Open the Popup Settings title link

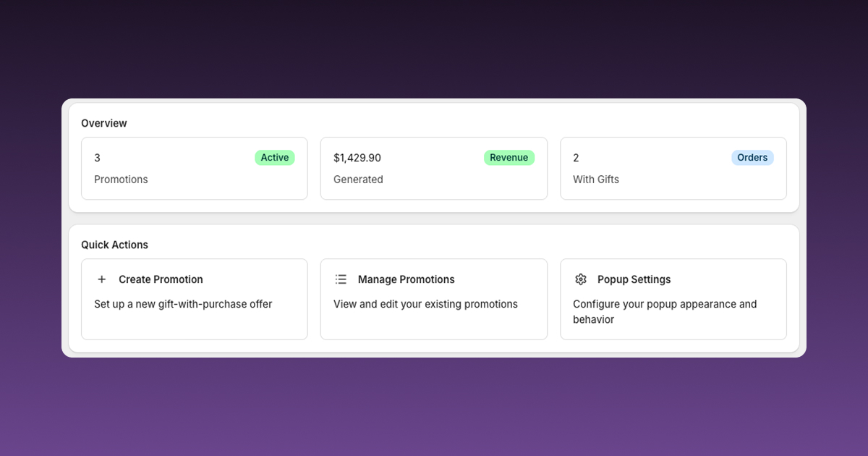634,279
